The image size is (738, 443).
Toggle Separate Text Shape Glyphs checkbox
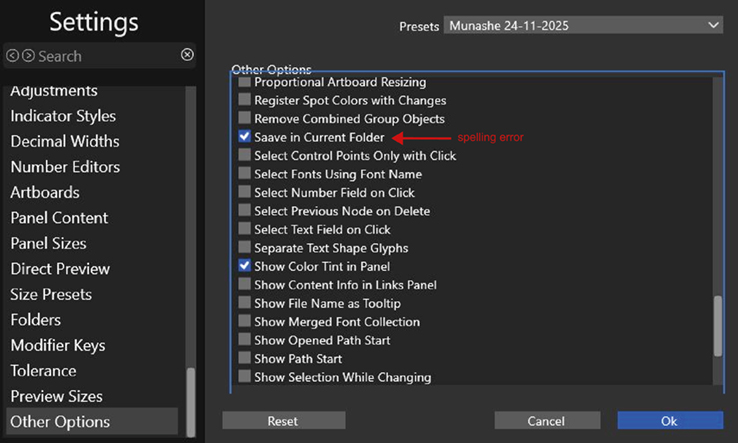(x=245, y=248)
